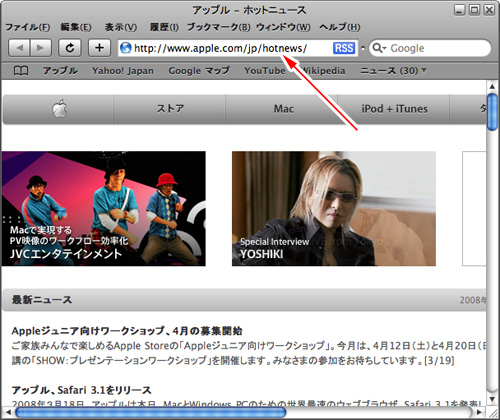The height and width of the screenshot is (420, 500).
Task: Select the Mac navigation tab
Action: point(282,109)
